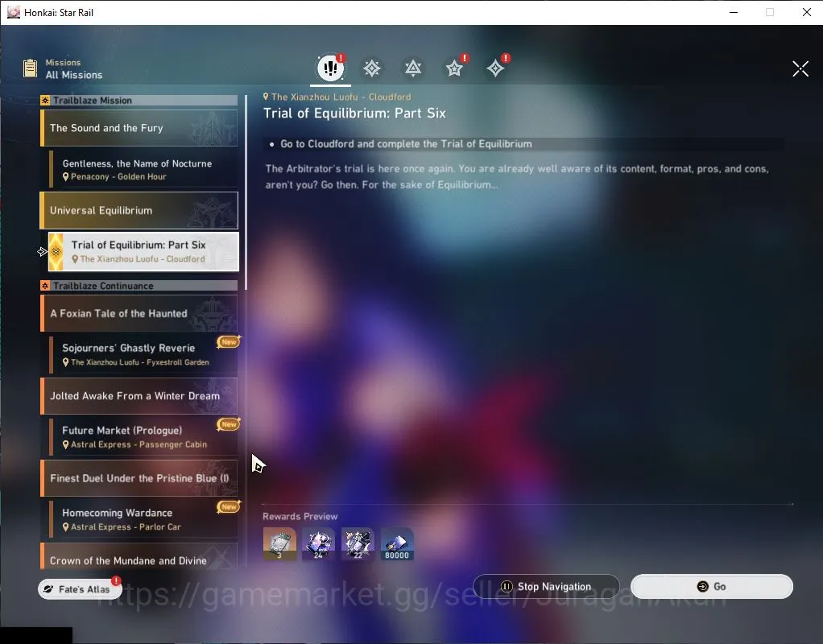
Task: Click location pin beside Astral Express - Passenger Cabin
Action: pyautogui.click(x=65, y=444)
